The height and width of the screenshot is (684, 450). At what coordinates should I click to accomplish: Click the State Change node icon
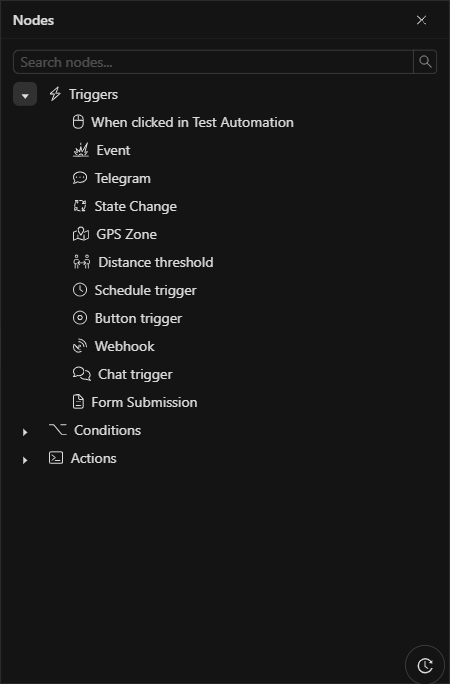80,206
